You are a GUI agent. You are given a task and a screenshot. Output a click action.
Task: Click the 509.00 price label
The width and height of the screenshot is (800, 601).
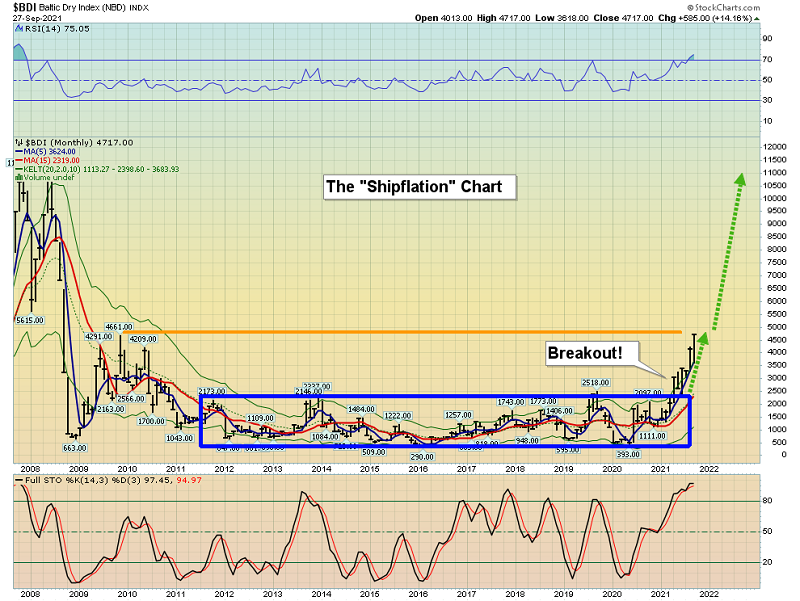click(x=373, y=452)
